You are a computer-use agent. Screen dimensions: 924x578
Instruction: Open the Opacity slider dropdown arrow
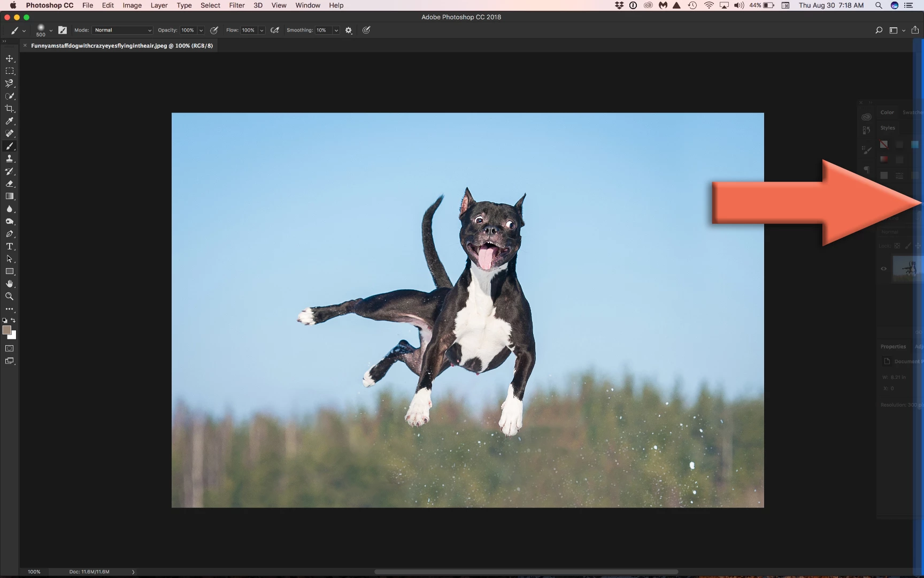[201, 31]
